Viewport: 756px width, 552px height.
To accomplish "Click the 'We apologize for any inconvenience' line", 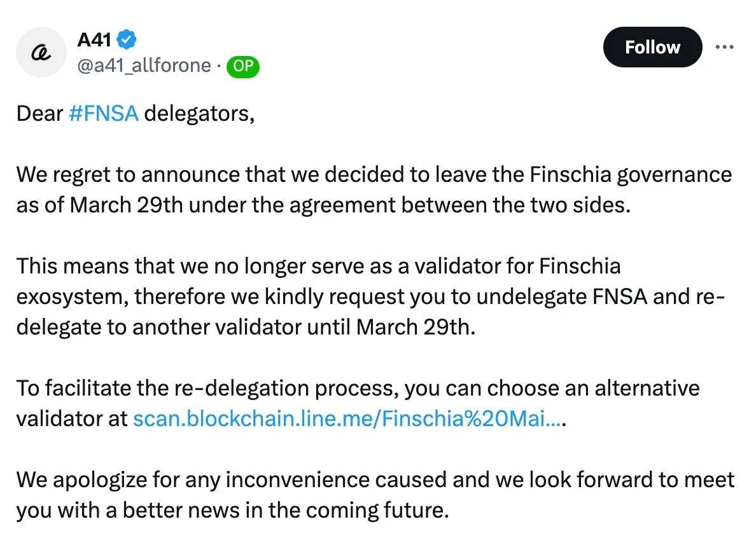I will (375, 480).
